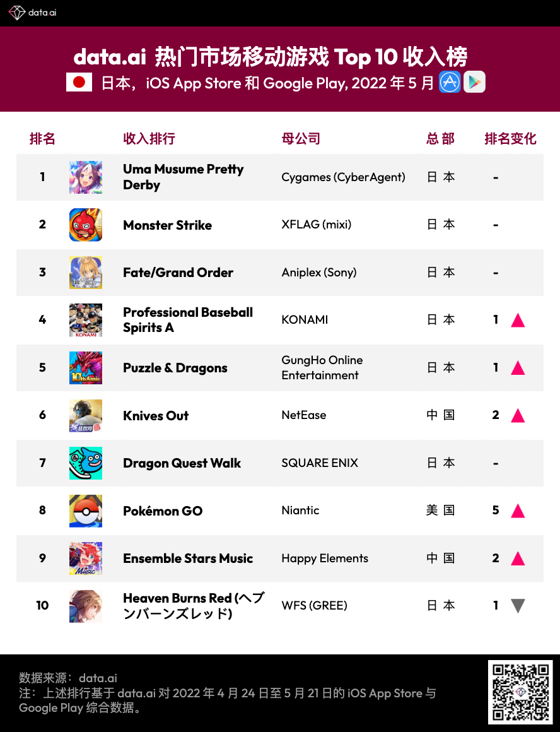Click the Professional Baseball Spirits A icon

click(x=86, y=320)
